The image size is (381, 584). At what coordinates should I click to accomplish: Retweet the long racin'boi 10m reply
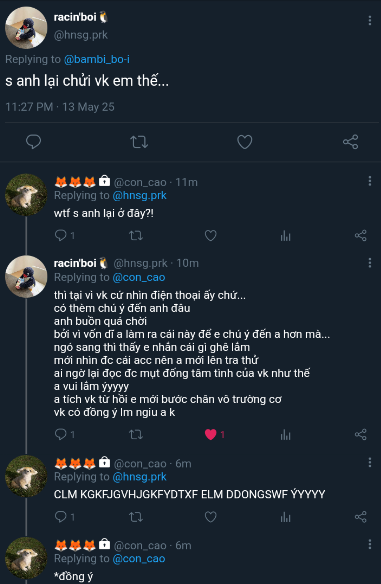(x=136, y=434)
